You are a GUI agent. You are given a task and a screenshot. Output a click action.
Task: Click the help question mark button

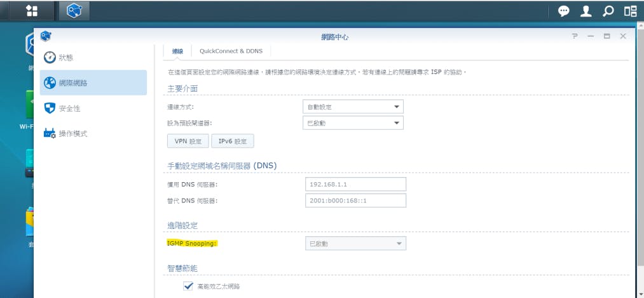575,36
